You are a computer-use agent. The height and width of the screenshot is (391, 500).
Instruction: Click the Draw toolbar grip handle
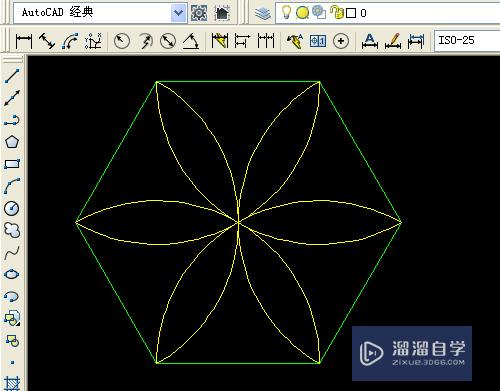click(x=12, y=60)
